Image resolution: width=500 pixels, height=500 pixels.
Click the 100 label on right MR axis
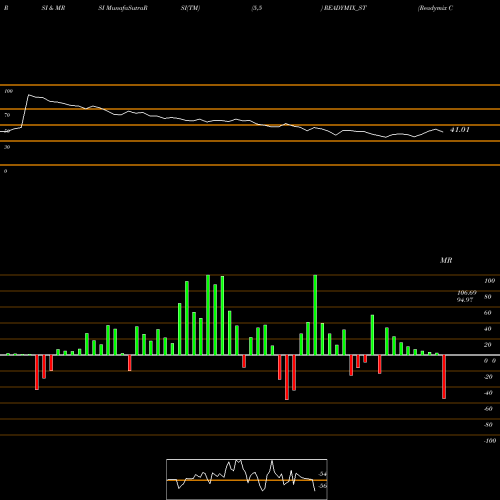click(489, 281)
